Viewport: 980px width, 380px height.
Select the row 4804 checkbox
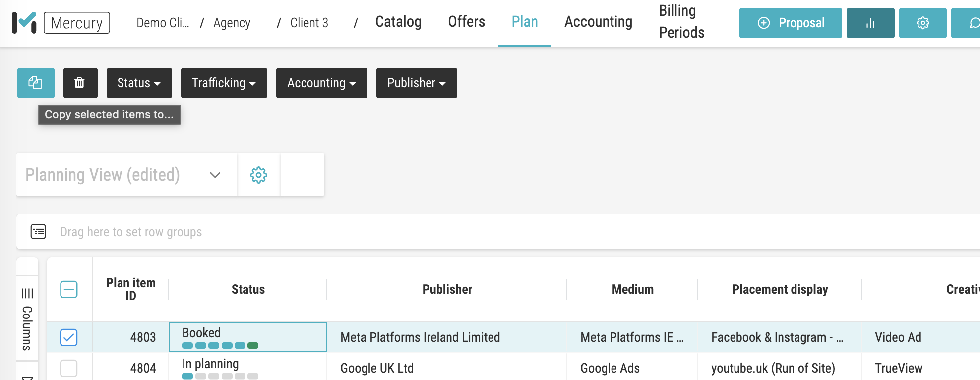pos(69,368)
